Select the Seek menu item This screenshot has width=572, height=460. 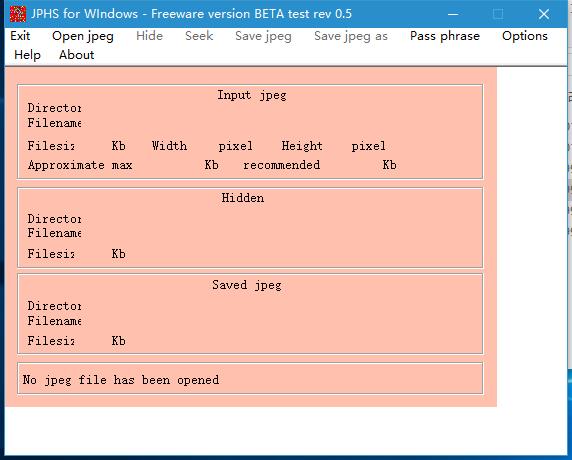click(x=199, y=36)
